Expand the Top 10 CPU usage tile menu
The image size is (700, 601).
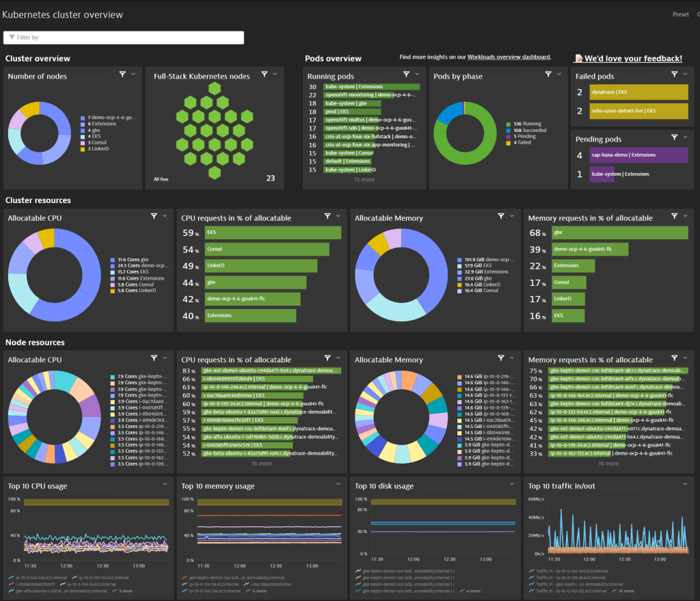pyautogui.click(x=165, y=484)
